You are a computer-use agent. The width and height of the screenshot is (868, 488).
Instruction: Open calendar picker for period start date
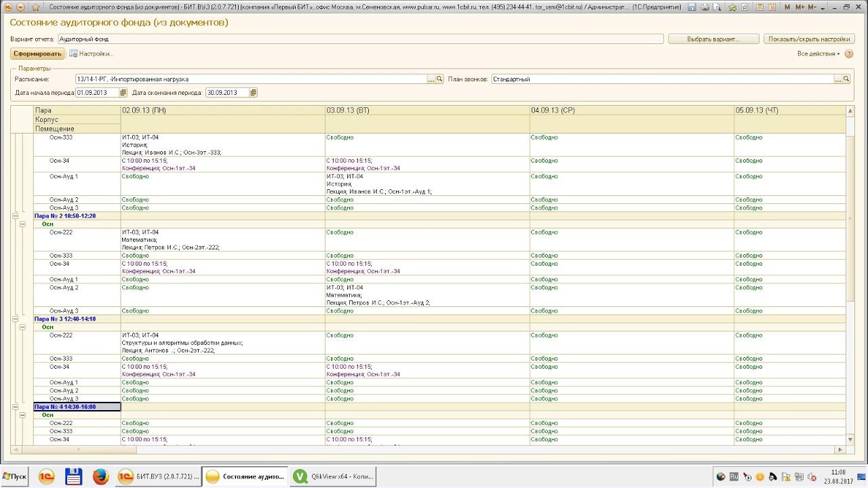click(123, 93)
